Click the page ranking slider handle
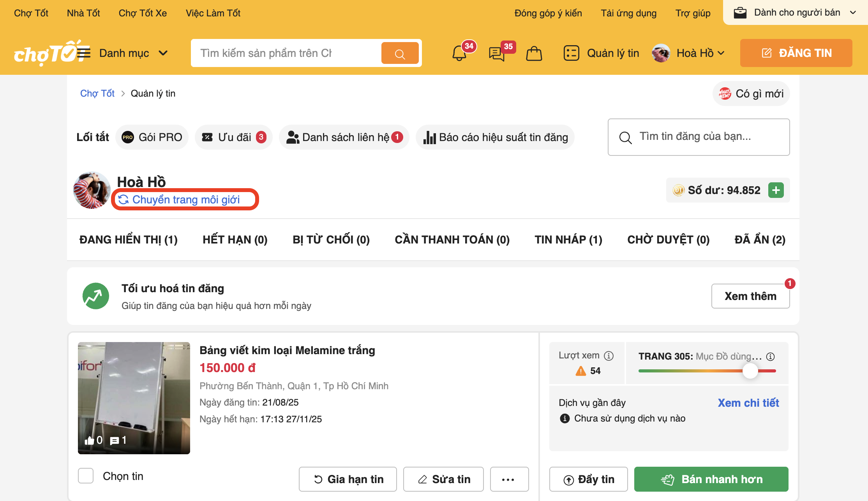Viewport: 868px width, 501px height. (750, 371)
